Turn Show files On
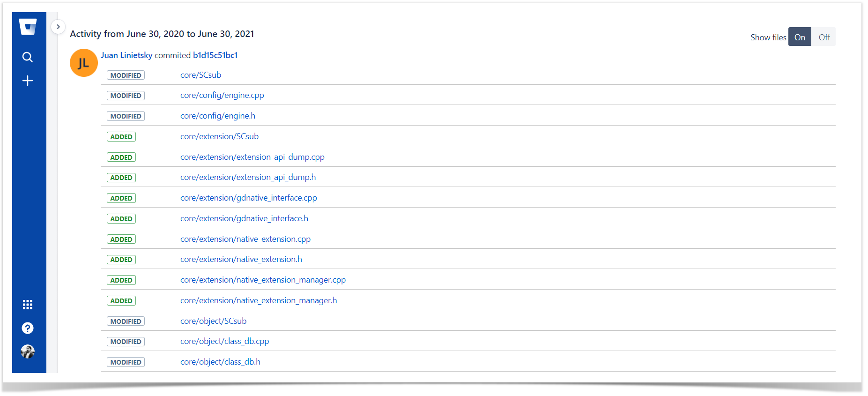 [799, 37]
